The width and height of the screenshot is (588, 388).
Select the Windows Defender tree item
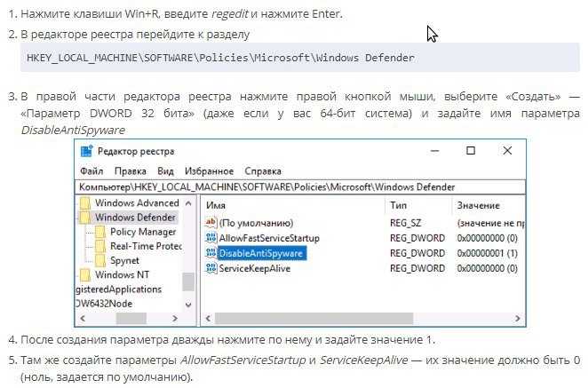tap(135, 218)
